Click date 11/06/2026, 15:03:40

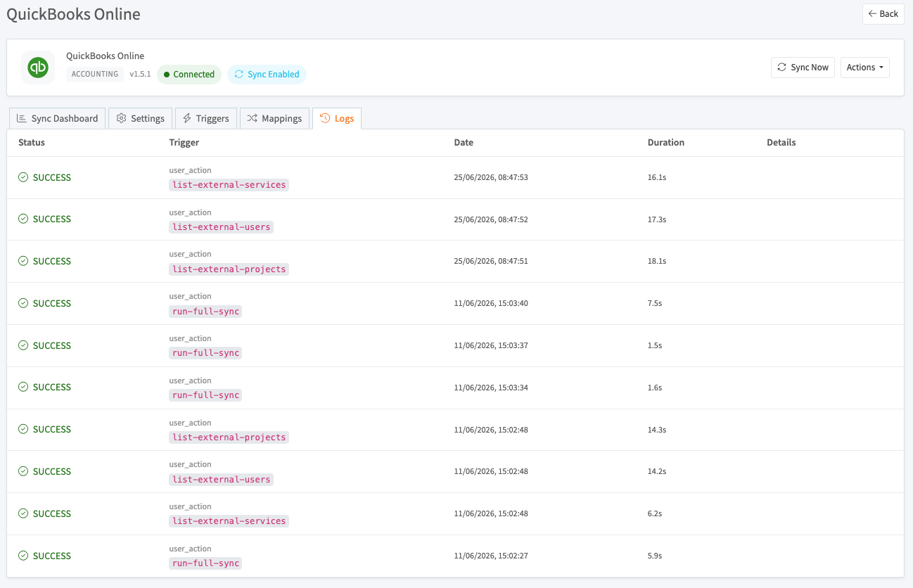point(491,303)
